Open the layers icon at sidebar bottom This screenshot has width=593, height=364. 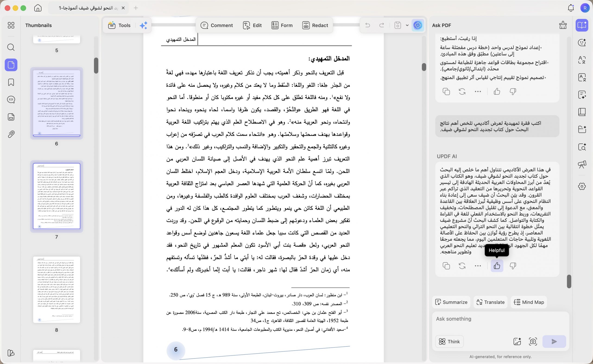pos(11,353)
